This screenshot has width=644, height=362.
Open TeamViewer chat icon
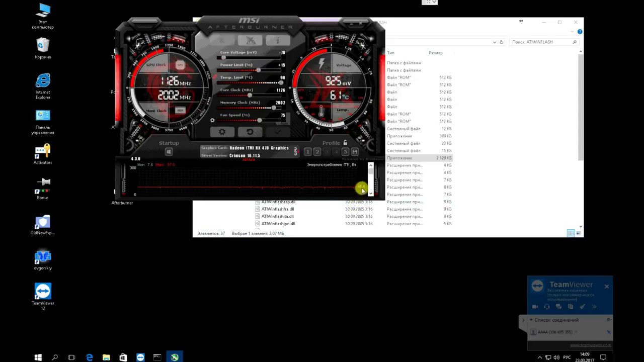coord(558,307)
